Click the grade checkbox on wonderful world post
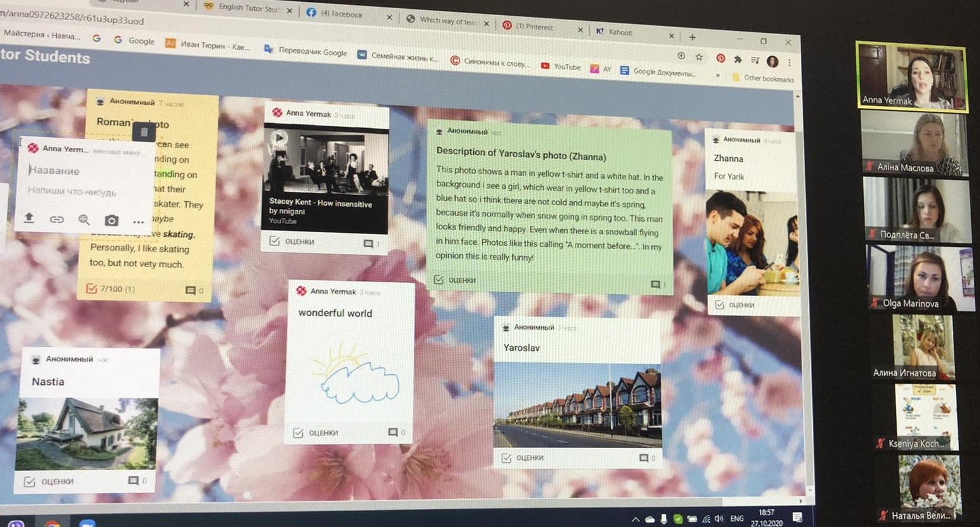Screen dimensions: 980x527 point(298,433)
